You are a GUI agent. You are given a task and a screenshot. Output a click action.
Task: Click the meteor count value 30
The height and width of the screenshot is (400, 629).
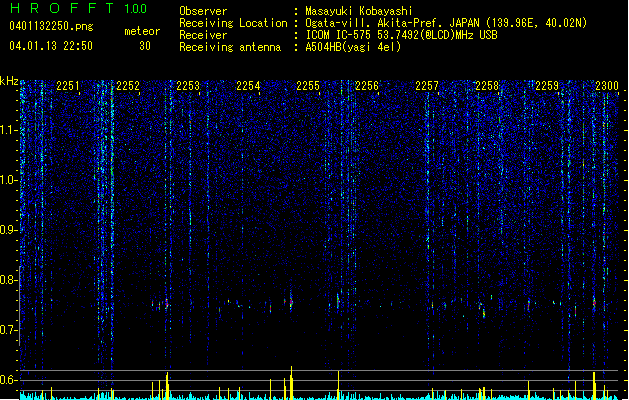145,46
